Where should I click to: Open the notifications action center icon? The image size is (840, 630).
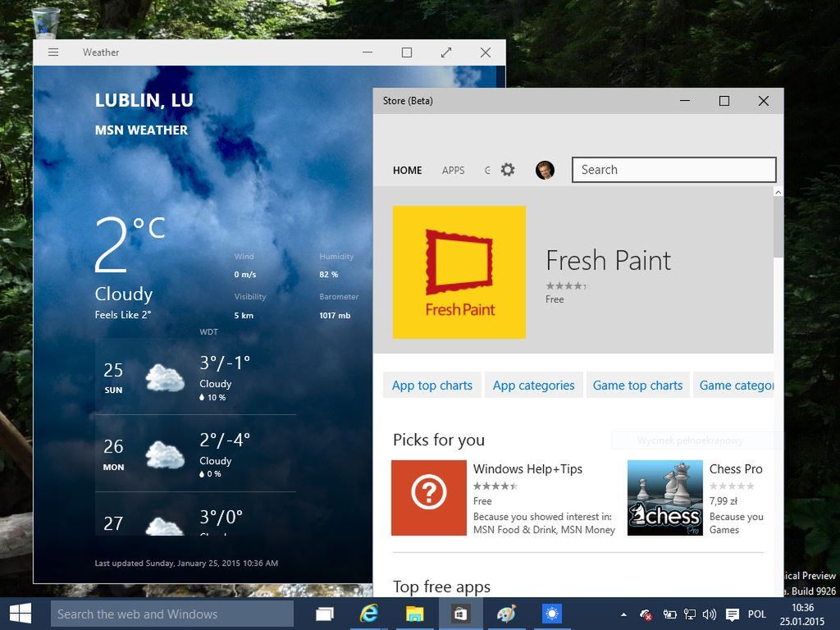[733, 614]
